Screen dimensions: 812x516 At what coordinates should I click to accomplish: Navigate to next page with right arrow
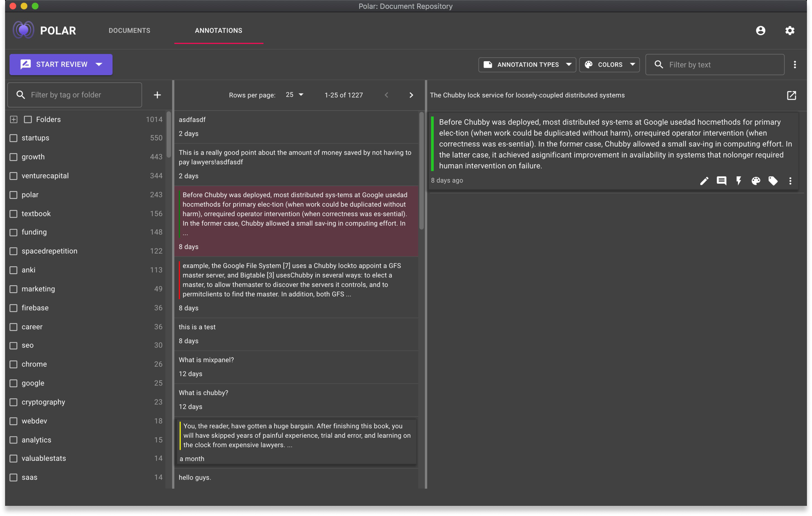tap(411, 94)
